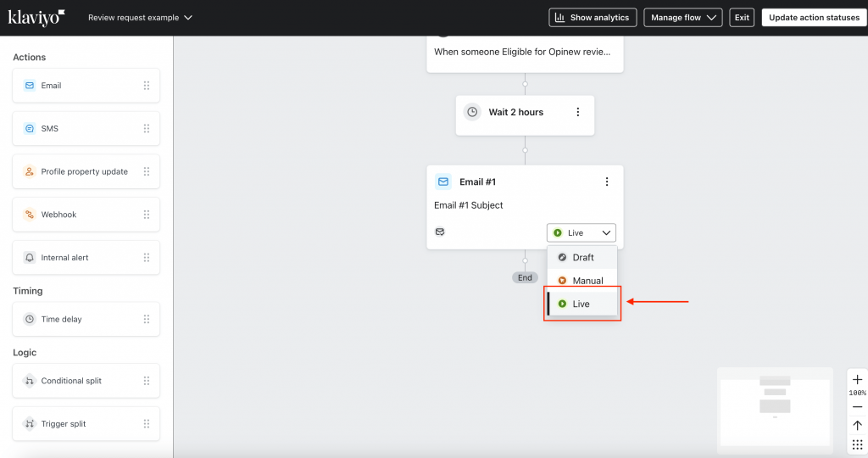Image resolution: width=868 pixels, height=458 pixels.
Task: Click the Conditional split label text
Action: tap(71, 381)
